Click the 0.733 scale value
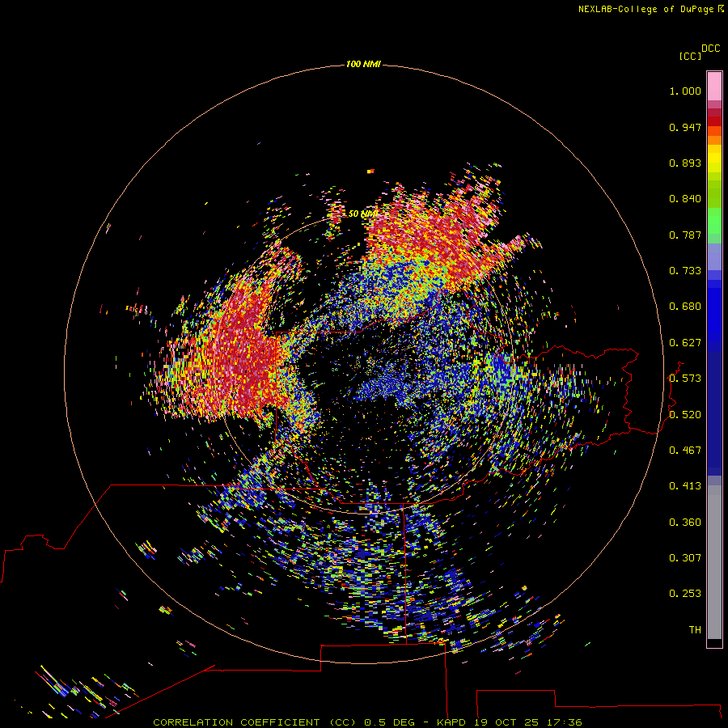This screenshot has width=728, height=728. [x=685, y=271]
